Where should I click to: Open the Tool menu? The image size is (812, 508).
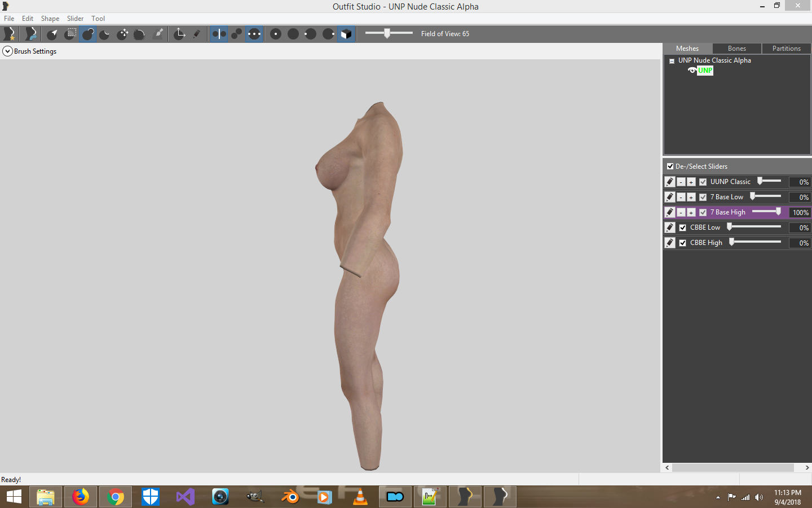(x=98, y=19)
